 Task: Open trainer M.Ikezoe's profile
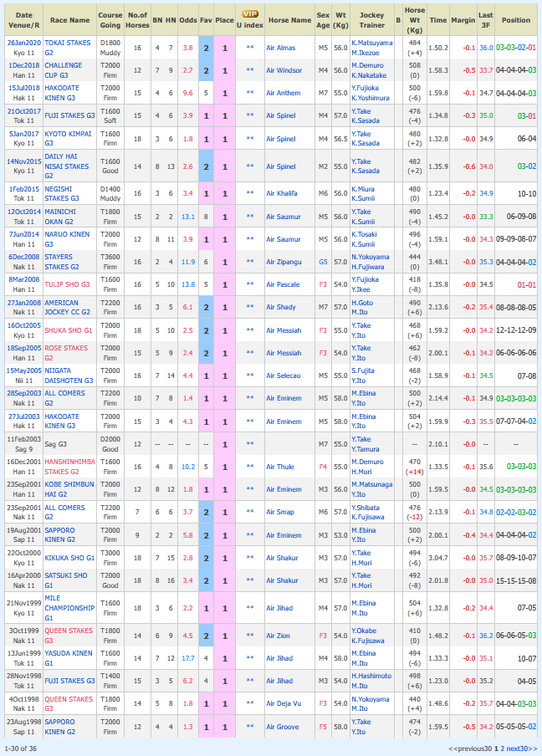tap(365, 53)
